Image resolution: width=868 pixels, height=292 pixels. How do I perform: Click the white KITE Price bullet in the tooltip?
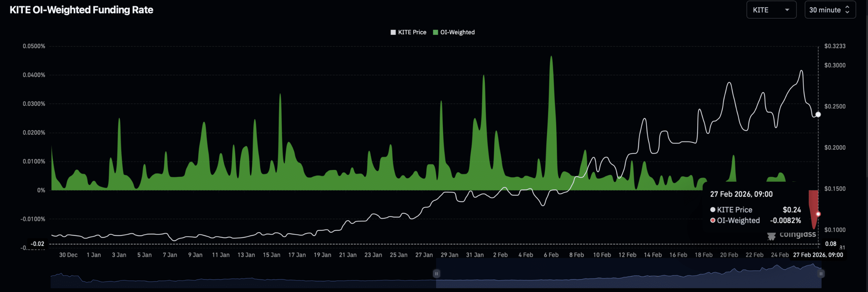click(713, 210)
